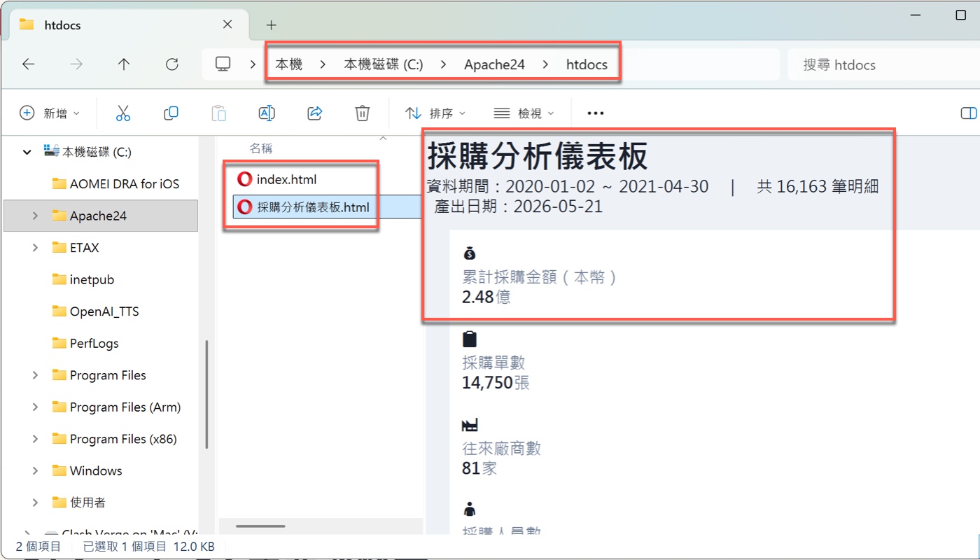This screenshot has height=560, width=980.
Task: Go up one folder level
Action: [124, 64]
